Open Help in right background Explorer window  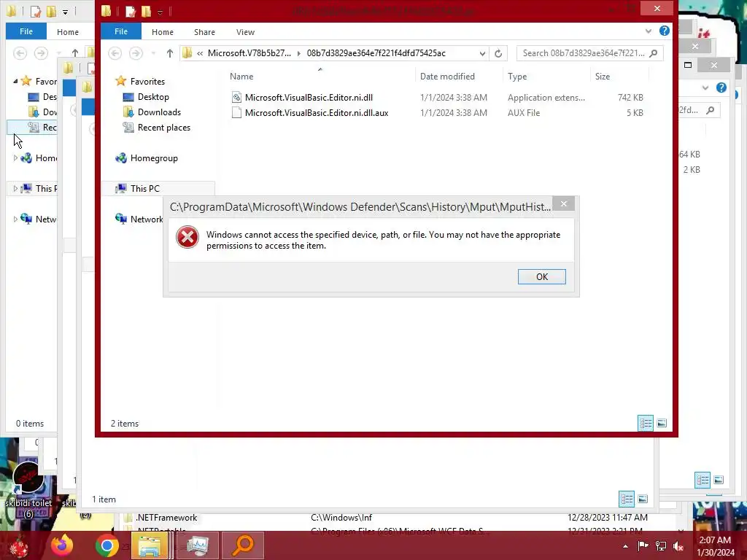[721, 87]
